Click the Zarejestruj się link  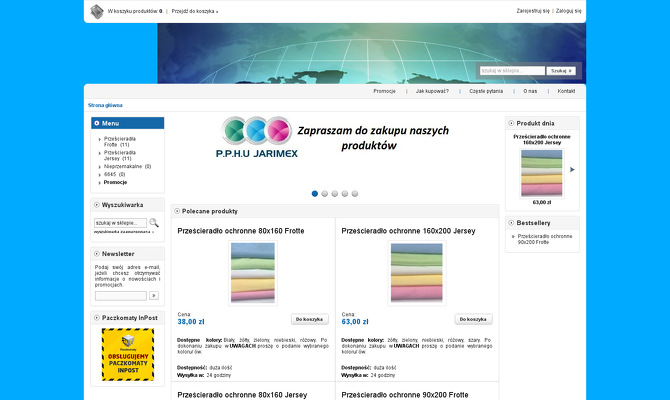[533, 11]
